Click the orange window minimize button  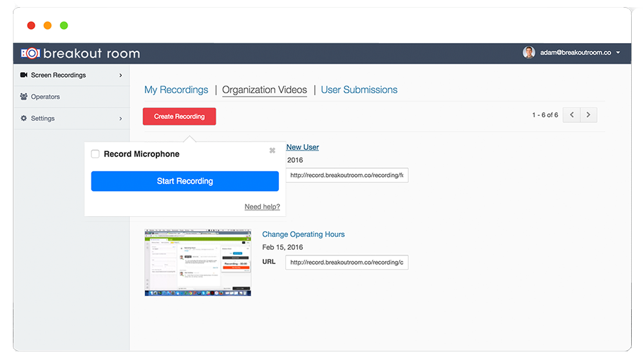[48, 26]
